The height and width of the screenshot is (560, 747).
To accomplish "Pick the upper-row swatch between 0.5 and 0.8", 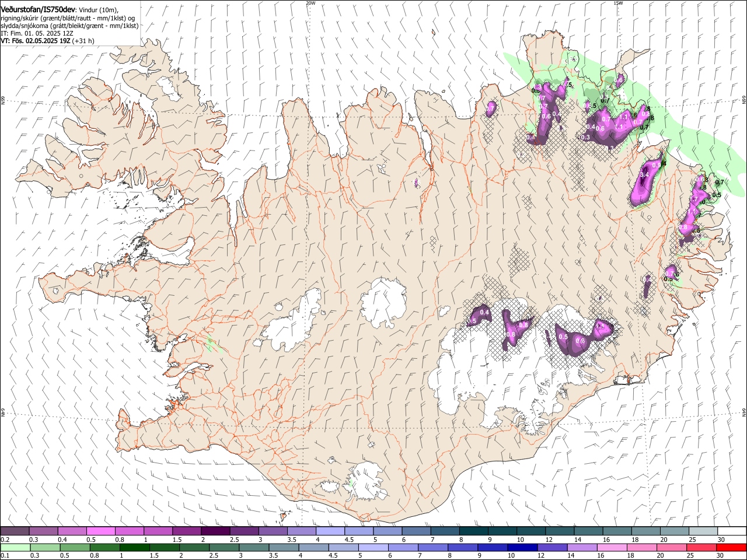I will 100,531.
